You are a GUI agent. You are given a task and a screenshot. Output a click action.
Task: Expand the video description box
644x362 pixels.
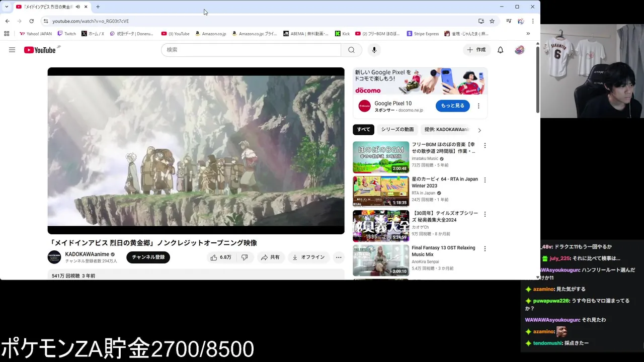click(196, 275)
